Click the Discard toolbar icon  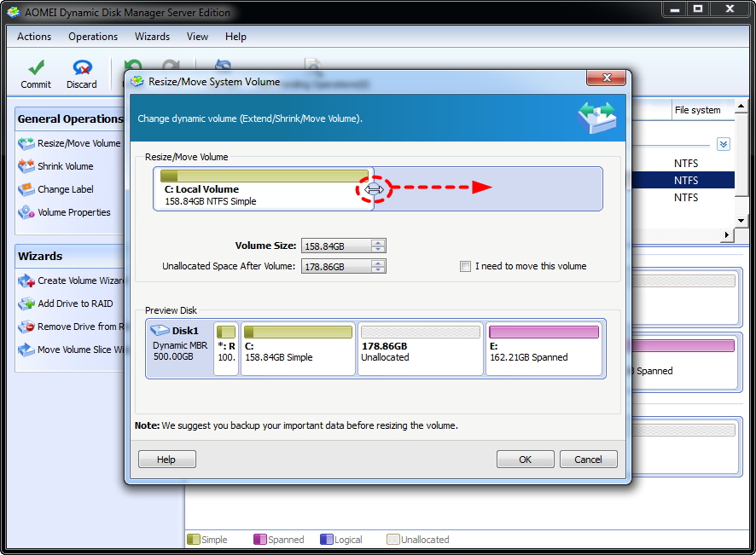[x=82, y=67]
